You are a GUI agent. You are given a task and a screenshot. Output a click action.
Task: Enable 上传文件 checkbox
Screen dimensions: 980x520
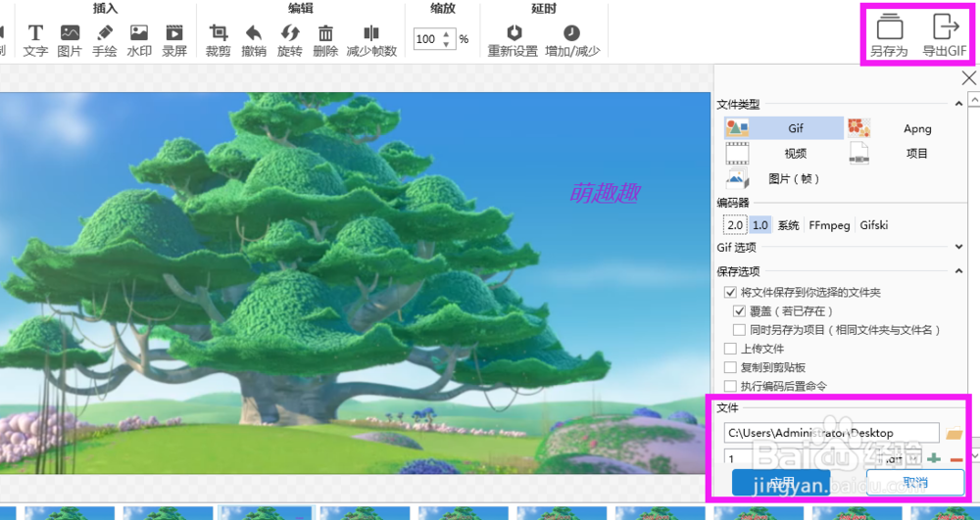tap(730, 349)
